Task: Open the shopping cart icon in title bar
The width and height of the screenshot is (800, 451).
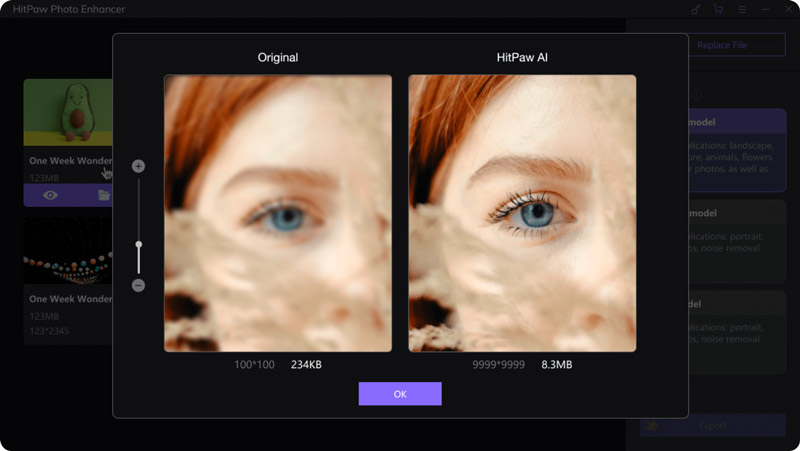Action: (718, 9)
